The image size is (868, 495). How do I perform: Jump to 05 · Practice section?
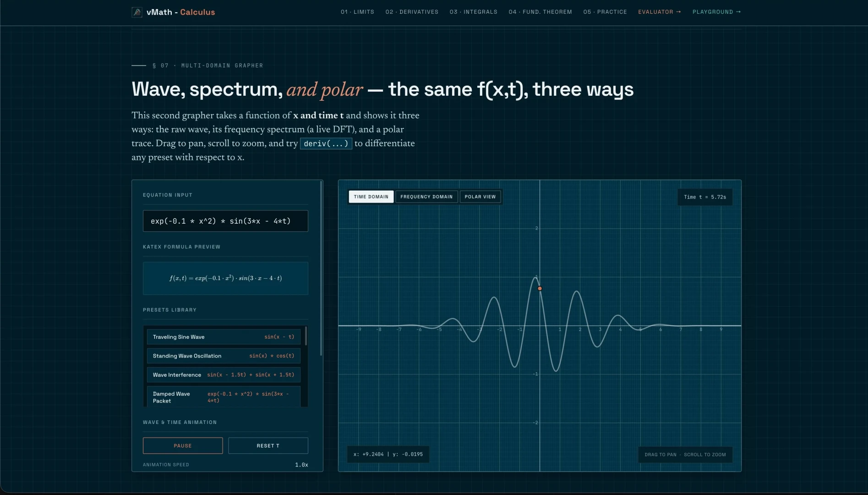point(605,12)
